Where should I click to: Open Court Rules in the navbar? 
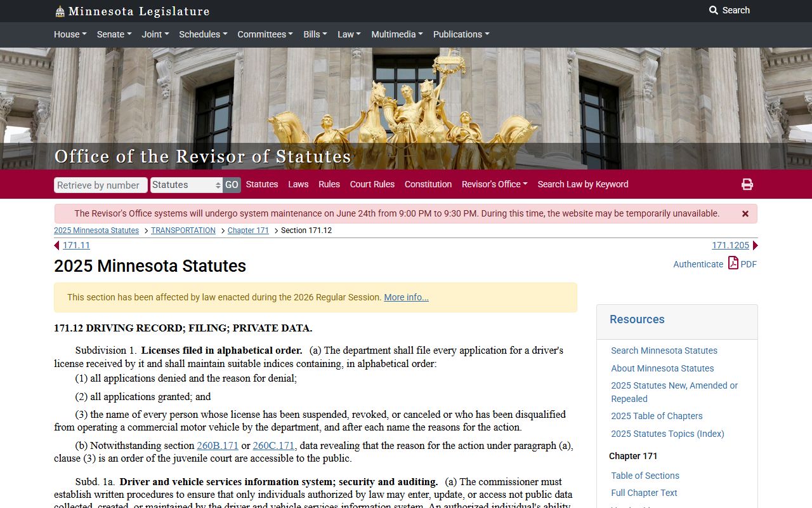[x=372, y=184]
